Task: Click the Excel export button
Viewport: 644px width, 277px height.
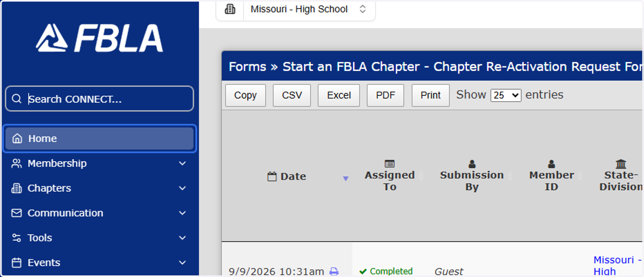Action: click(x=339, y=95)
